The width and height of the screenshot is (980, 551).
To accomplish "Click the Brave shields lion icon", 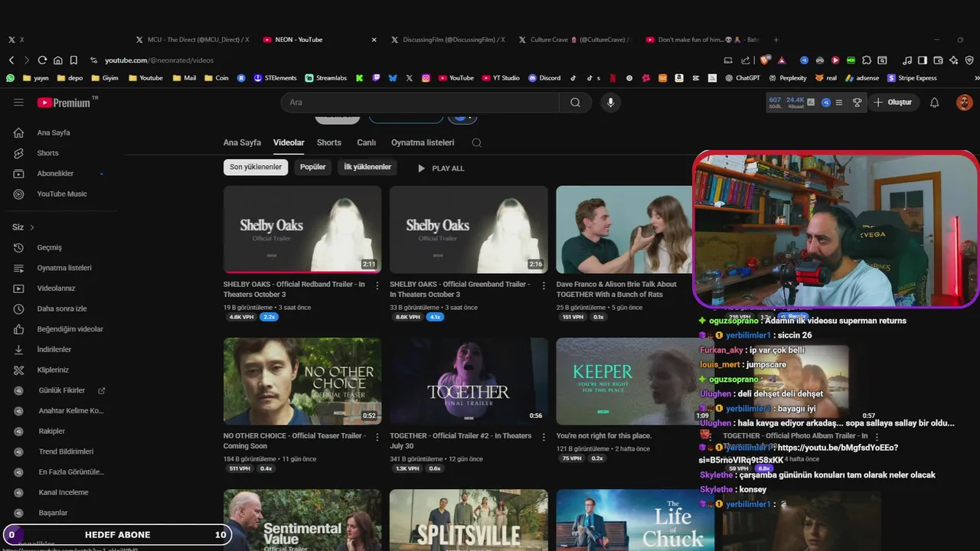I will 765,60.
